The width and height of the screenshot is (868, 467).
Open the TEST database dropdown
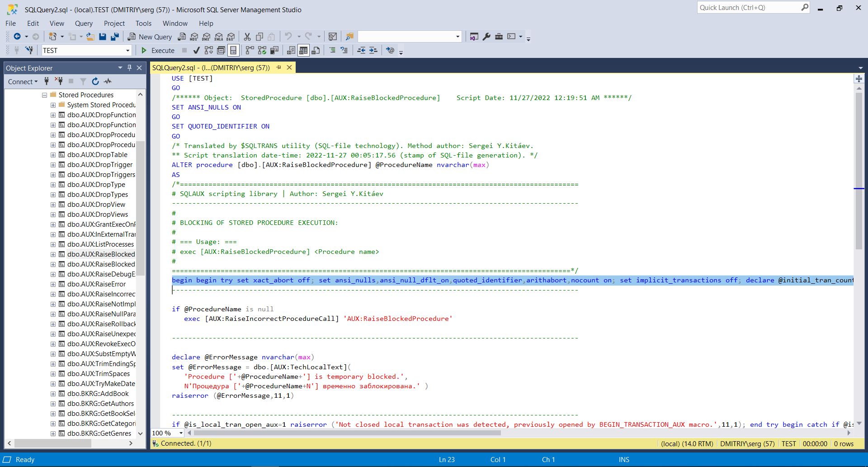point(127,50)
